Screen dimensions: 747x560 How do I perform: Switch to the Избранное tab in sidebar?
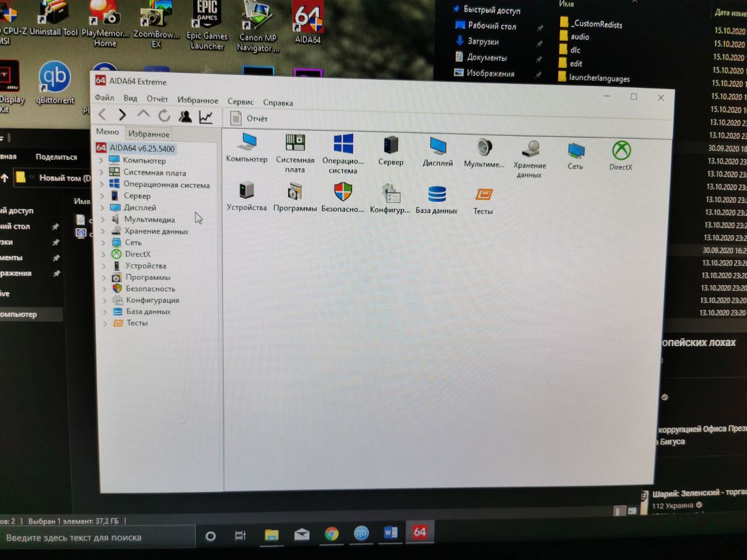click(149, 134)
